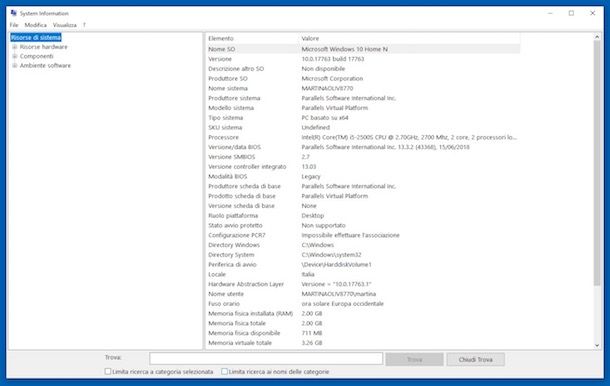610x386 pixels.
Task: Select Memoria fisica installata (RAM) row
Action: pyautogui.click(x=363, y=313)
